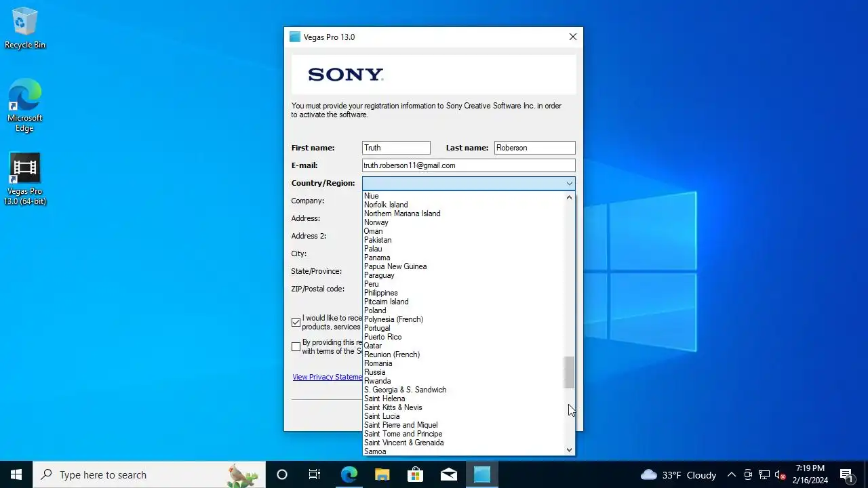
Task: Choose Reunion (French)
Action: [463, 354]
